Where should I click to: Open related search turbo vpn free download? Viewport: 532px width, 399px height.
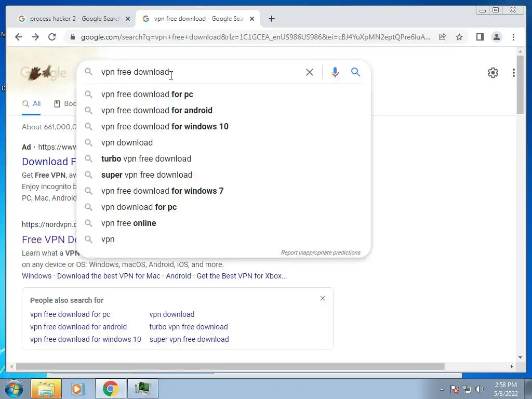189,327
